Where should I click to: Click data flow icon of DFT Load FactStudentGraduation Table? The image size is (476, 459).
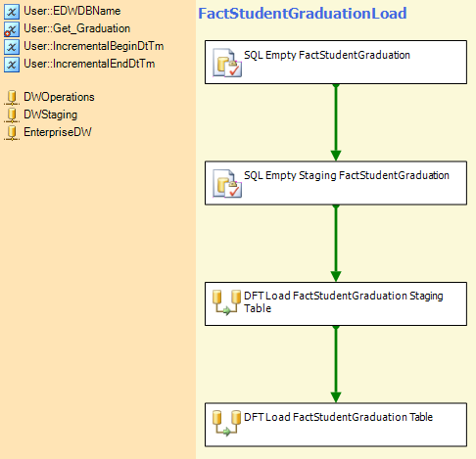(226, 423)
